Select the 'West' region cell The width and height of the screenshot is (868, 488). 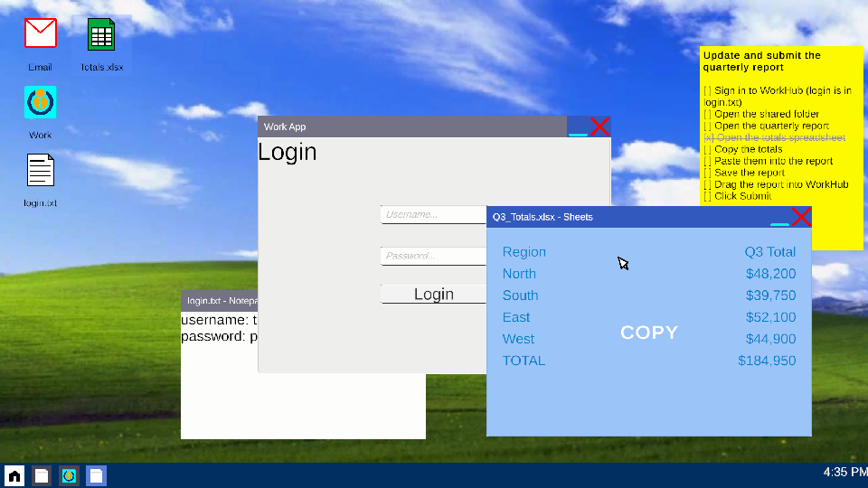point(518,339)
